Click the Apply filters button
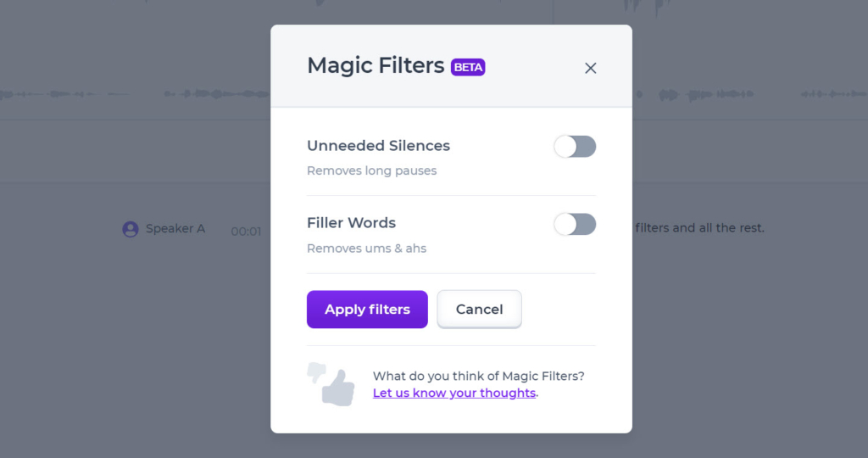Image resolution: width=868 pixels, height=458 pixels. [x=367, y=310]
